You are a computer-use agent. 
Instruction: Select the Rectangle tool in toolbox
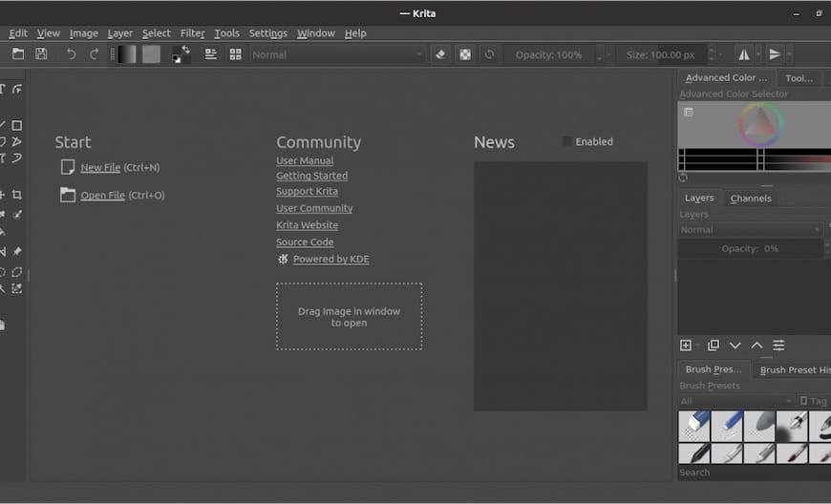coord(17,125)
